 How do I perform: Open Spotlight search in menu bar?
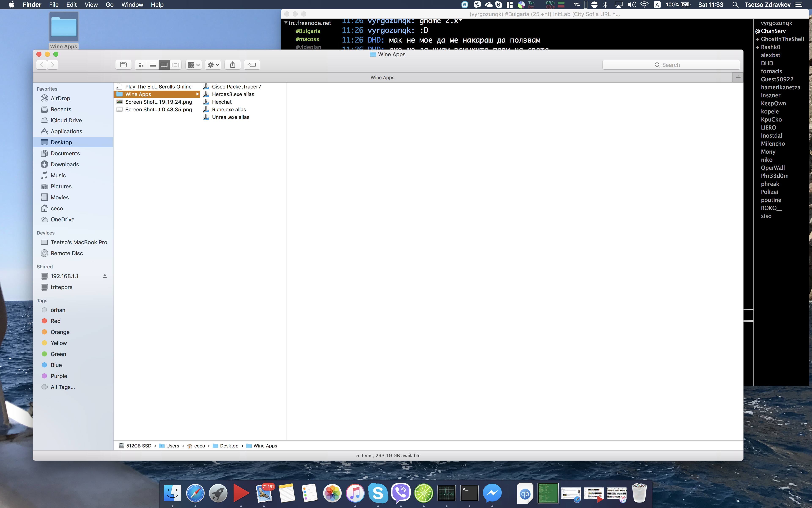point(735,5)
